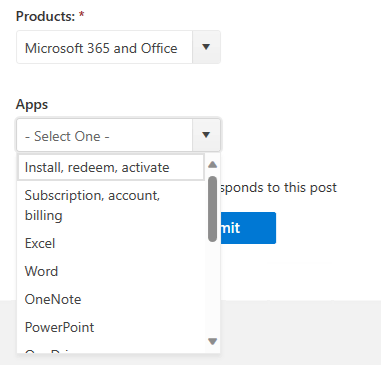Click the Apps list scrollbar thumb

click(x=212, y=209)
